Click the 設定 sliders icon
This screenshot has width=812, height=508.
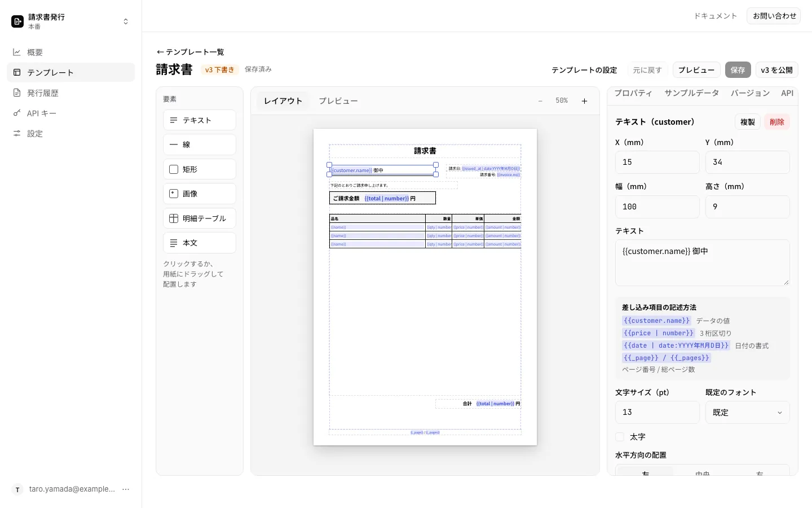[17, 134]
